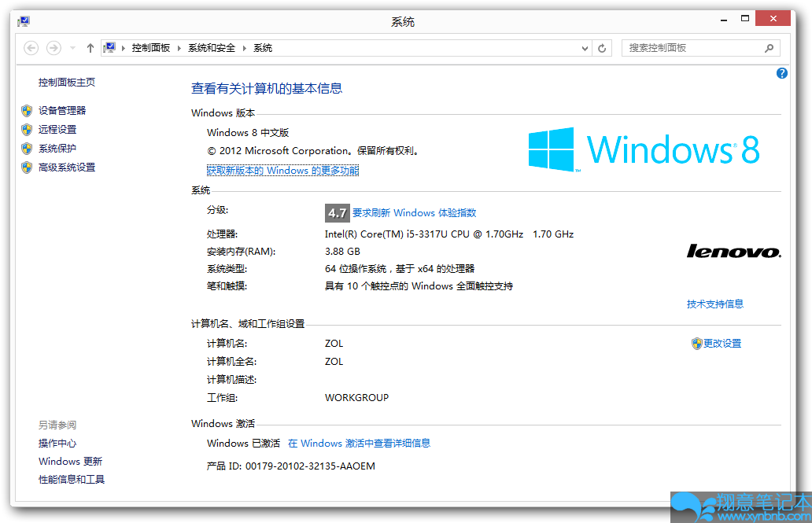The width and height of the screenshot is (812, 523).
Task: Click 要求刷新 Windows 体验指数 link
Action: point(415,213)
